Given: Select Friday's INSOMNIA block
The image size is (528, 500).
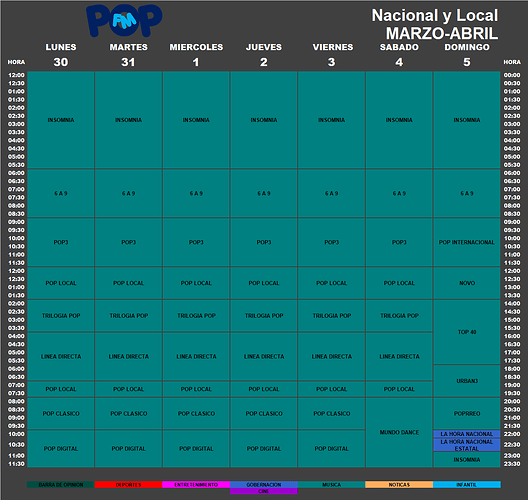Looking at the screenshot, I should 331,120.
